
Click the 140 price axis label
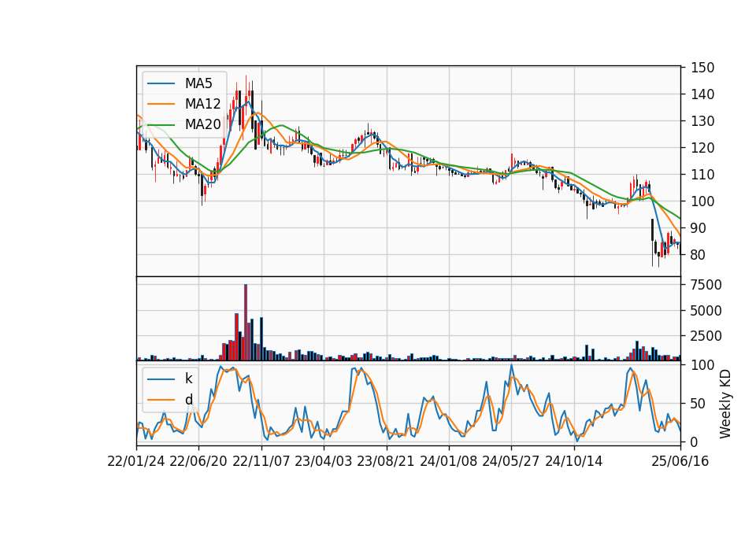[702, 94]
